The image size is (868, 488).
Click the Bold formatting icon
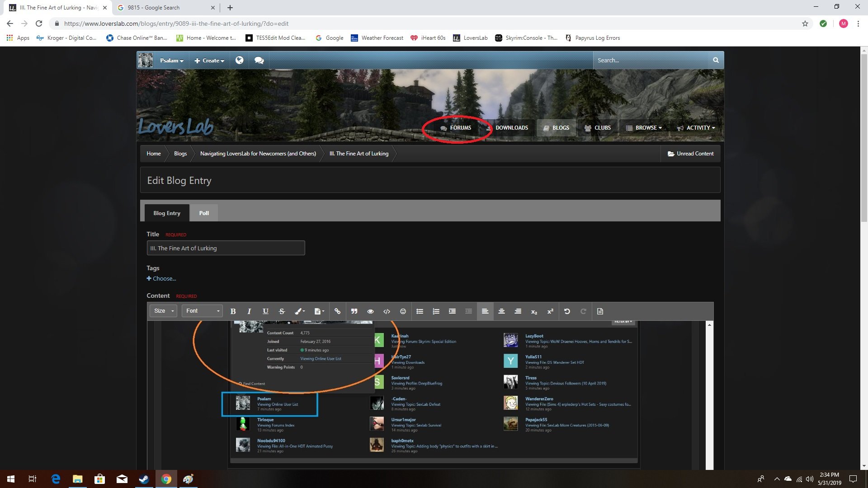tap(233, 311)
